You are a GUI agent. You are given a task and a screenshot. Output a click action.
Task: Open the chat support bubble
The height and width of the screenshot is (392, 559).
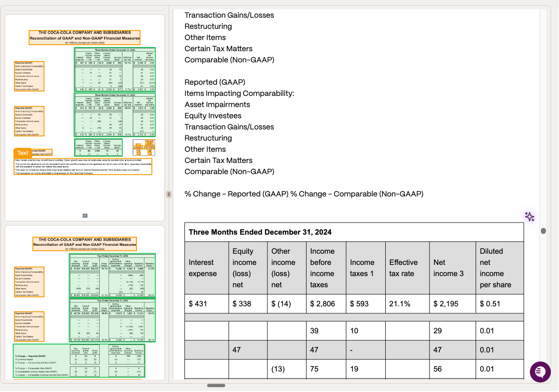tap(540, 372)
